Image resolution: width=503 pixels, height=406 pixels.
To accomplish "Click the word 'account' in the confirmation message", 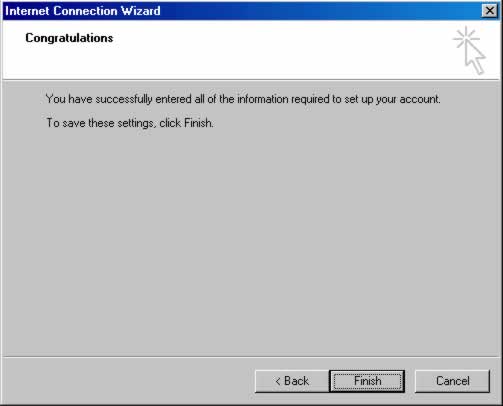I will (419, 99).
